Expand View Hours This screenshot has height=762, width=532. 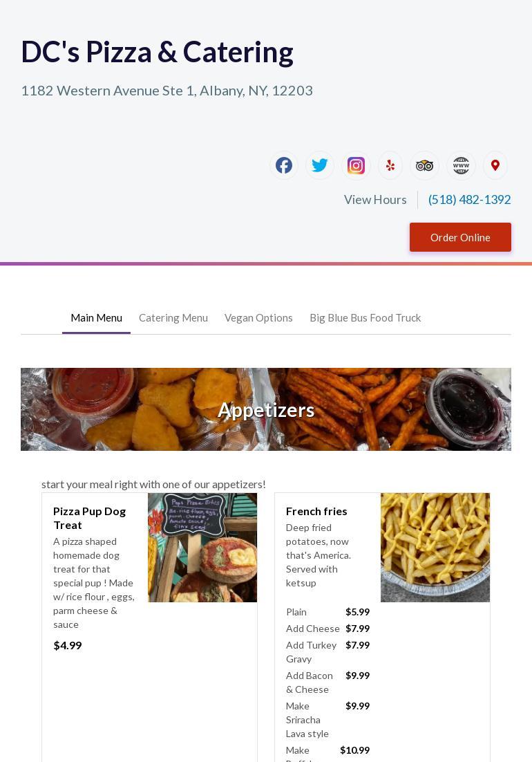point(375,200)
